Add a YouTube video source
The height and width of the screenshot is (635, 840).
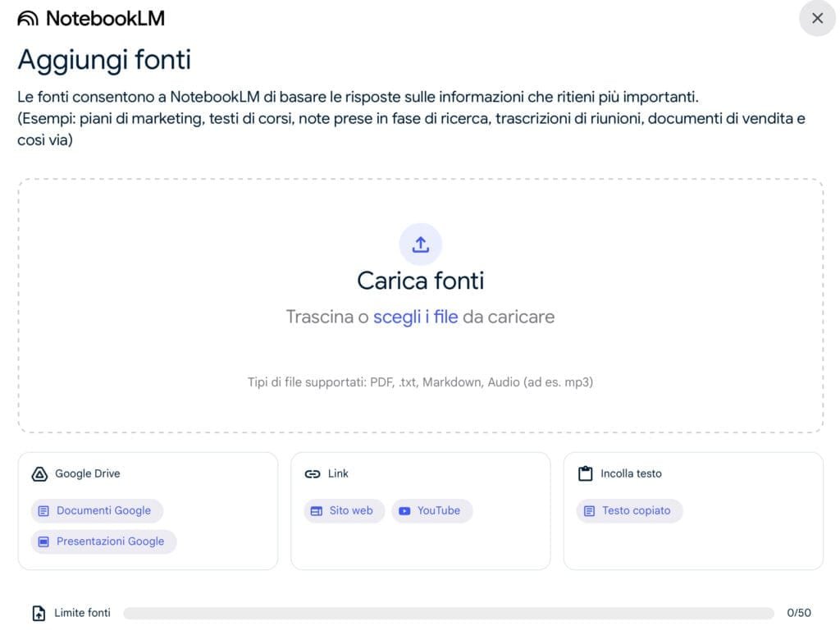(431, 510)
